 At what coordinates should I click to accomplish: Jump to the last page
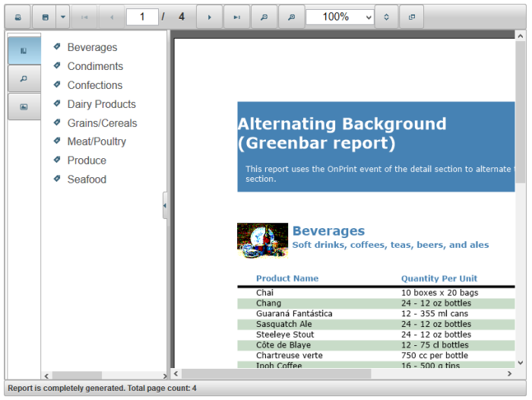(236, 17)
